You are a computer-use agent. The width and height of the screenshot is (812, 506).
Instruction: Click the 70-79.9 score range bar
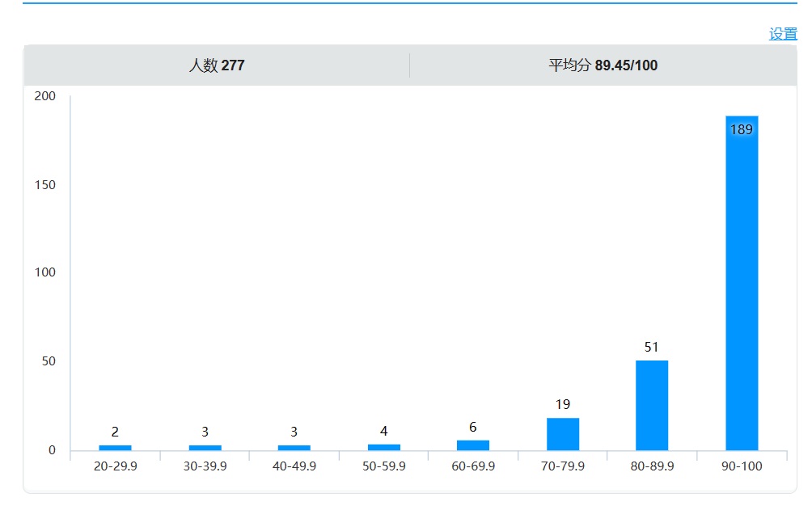(562, 434)
